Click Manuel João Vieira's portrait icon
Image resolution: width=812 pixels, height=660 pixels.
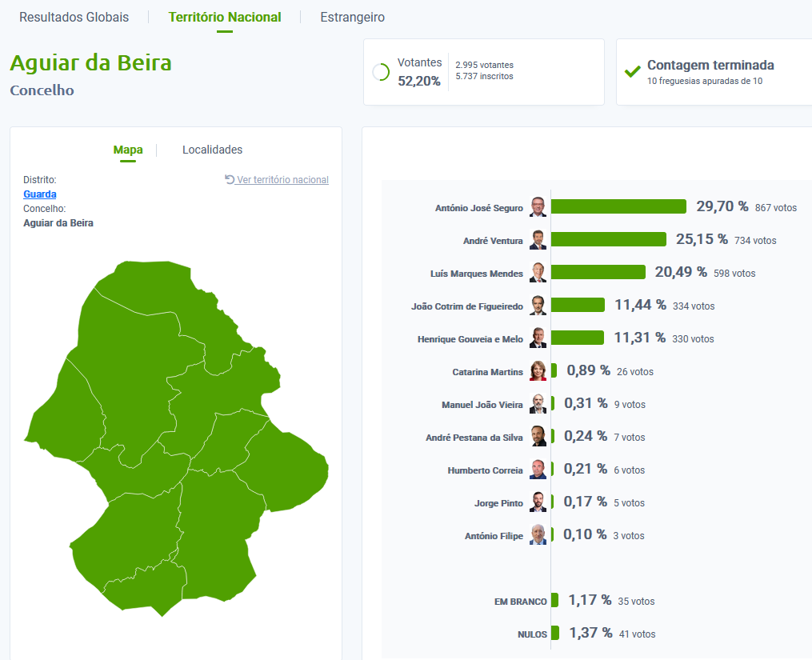click(538, 404)
